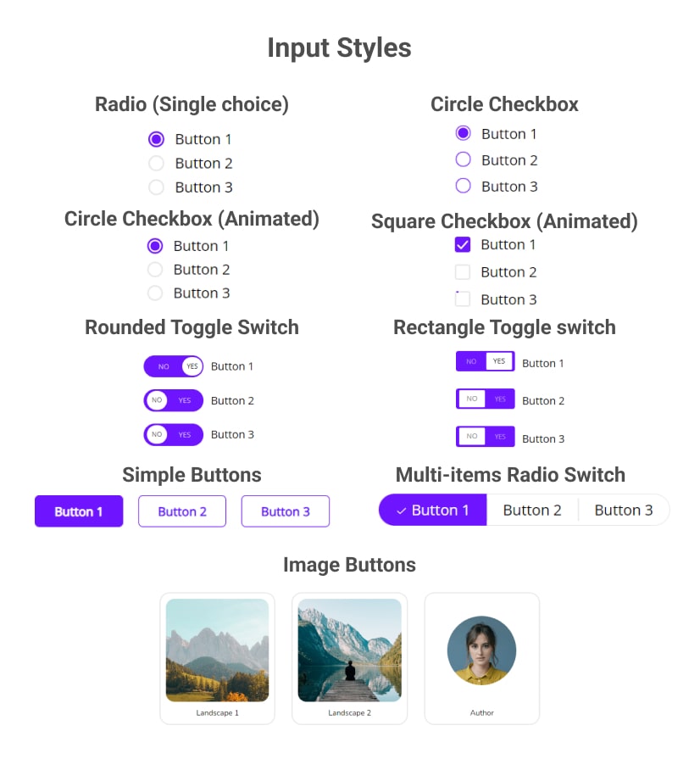Click the outlined Button 2 simple button
Screen dimensions: 700x759
pos(182,511)
